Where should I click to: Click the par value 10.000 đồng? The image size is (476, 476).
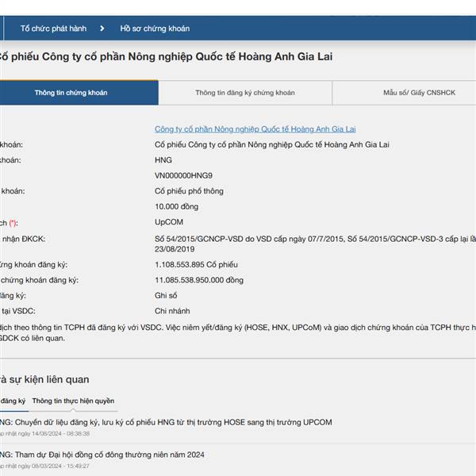click(x=176, y=206)
